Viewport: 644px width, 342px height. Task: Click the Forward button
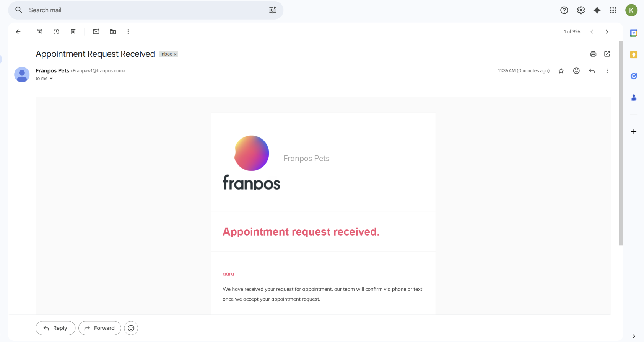point(100,328)
